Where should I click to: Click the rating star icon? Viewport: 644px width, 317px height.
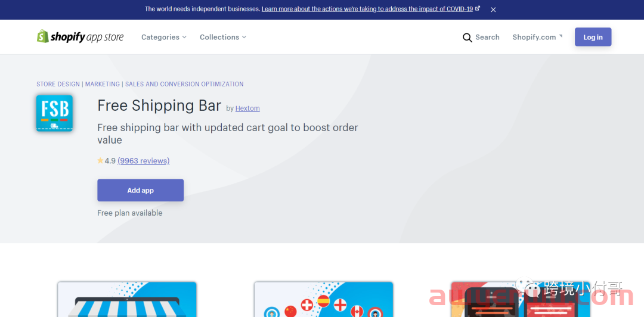[100, 160]
